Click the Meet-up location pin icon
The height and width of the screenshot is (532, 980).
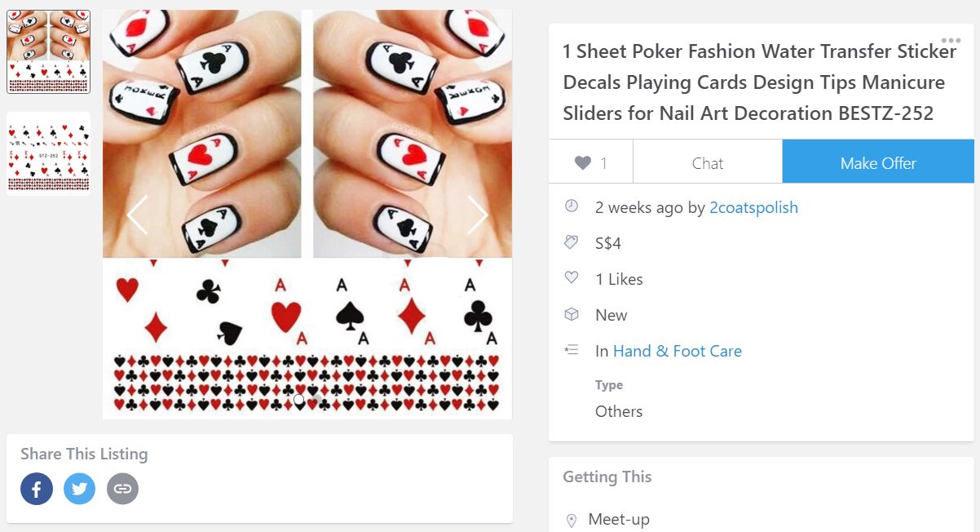[x=572, y=520]
